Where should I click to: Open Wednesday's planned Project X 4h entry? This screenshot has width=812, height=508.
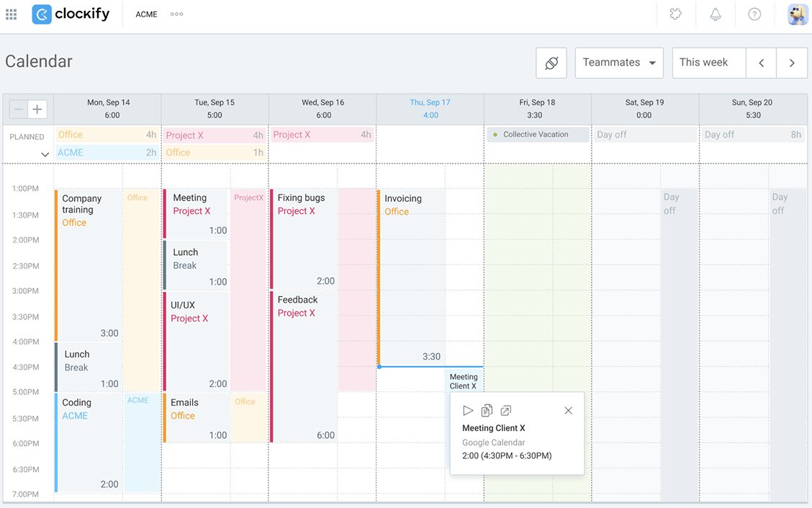click(x=322, y=135)
